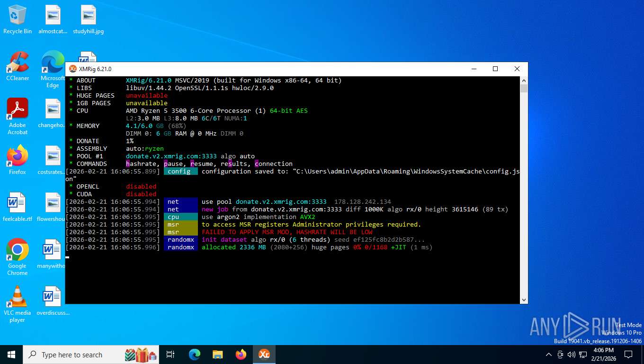Click the CUDA 'disabled' status text

[x=141, y=194]
